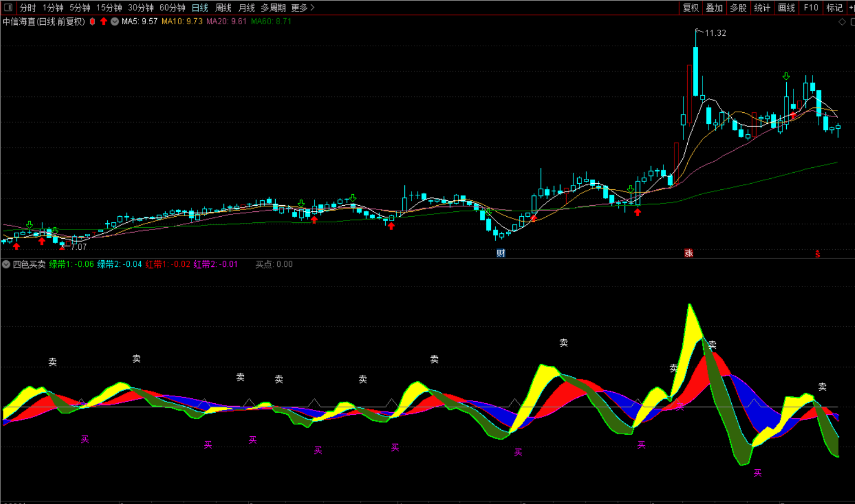
Task: Click the lowest 买 signal in indicator pane
Action: coord(758,473)
